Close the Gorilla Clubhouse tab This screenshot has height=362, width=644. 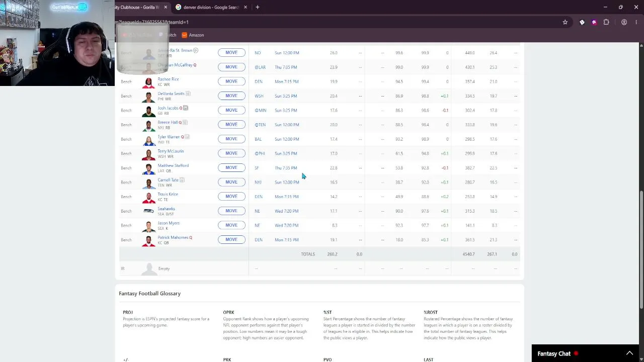(166, 7)
